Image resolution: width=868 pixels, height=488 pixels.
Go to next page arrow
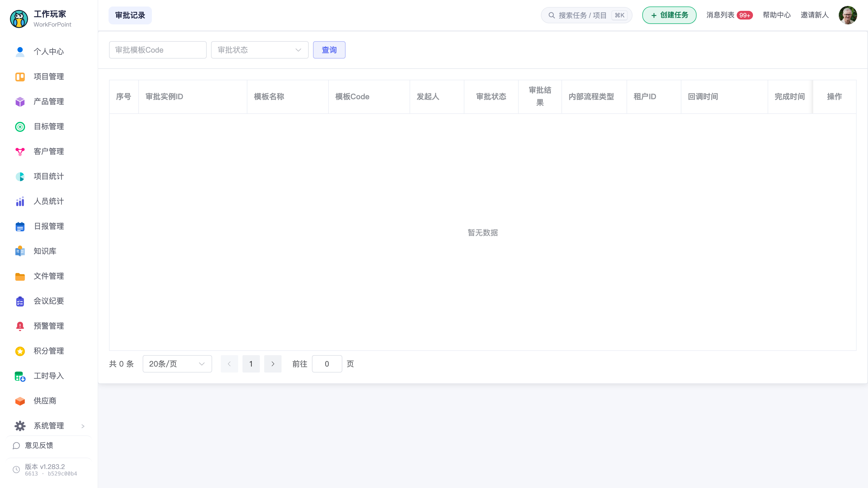click(273, 364)
